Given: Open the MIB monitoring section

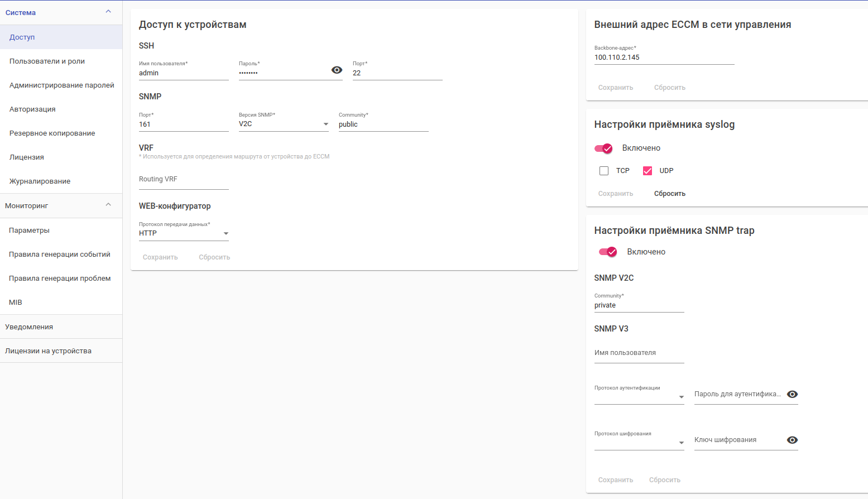Looking at the screenshot, I should 16,303.
